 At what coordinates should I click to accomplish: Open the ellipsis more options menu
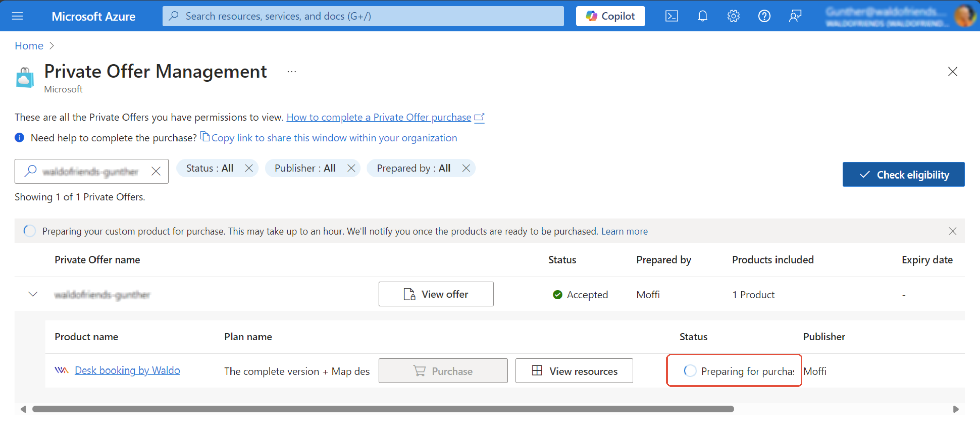coord(292,72)
